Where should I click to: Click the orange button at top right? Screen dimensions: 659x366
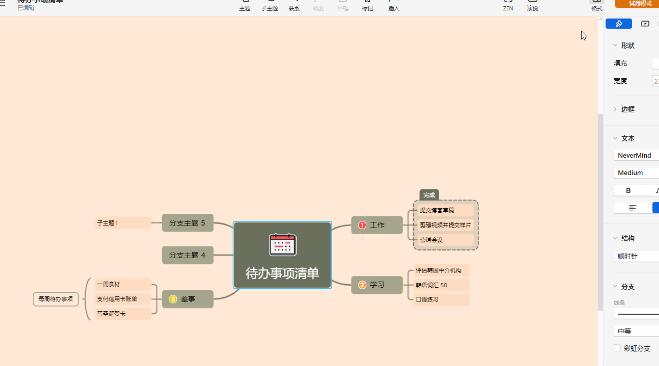(x=637, y=3)
